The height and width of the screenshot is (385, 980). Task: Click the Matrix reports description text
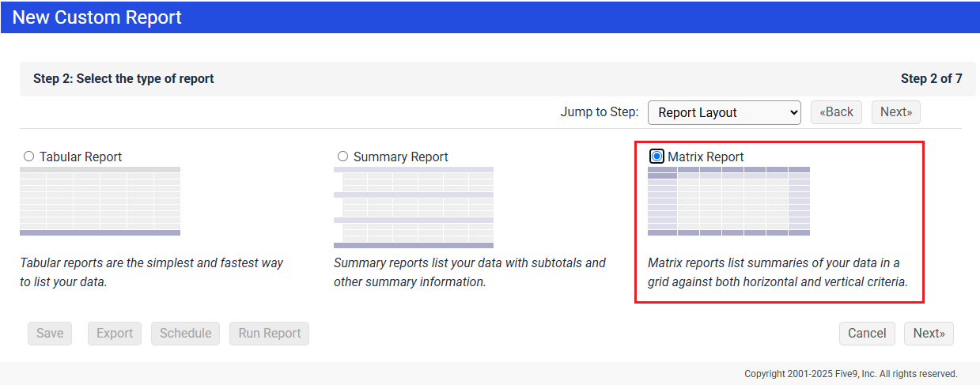click(x=778, y=272)
